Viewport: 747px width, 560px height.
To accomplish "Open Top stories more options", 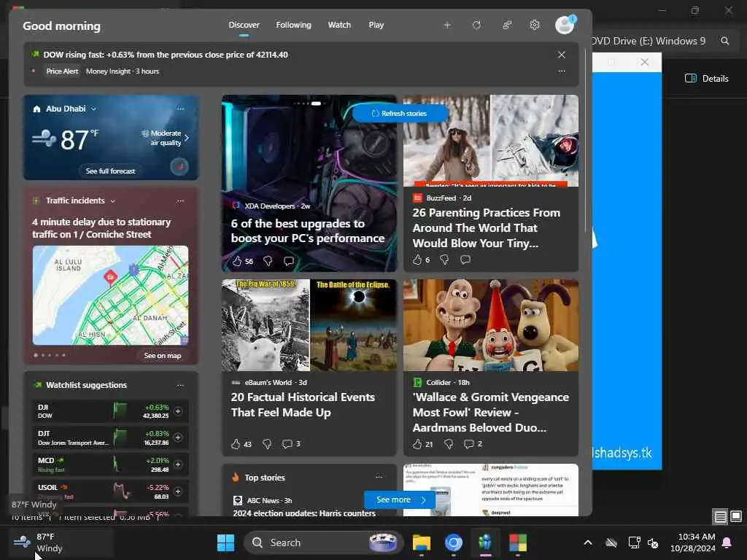I will [379, 477].
